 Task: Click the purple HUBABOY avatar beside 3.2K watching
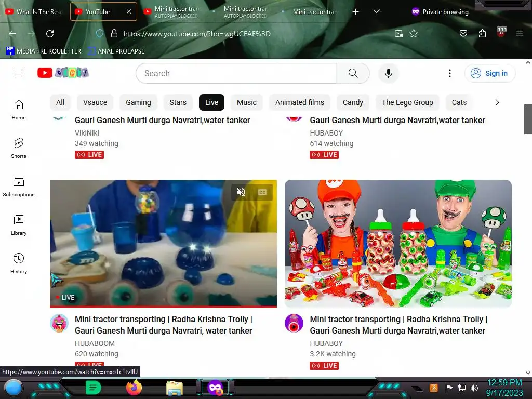(x=294, y=323)
